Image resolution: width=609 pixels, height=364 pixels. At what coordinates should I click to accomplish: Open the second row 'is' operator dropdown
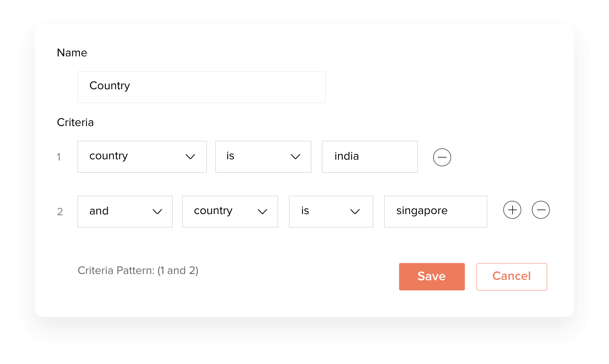pyautogui.click(x=331, y=211)
